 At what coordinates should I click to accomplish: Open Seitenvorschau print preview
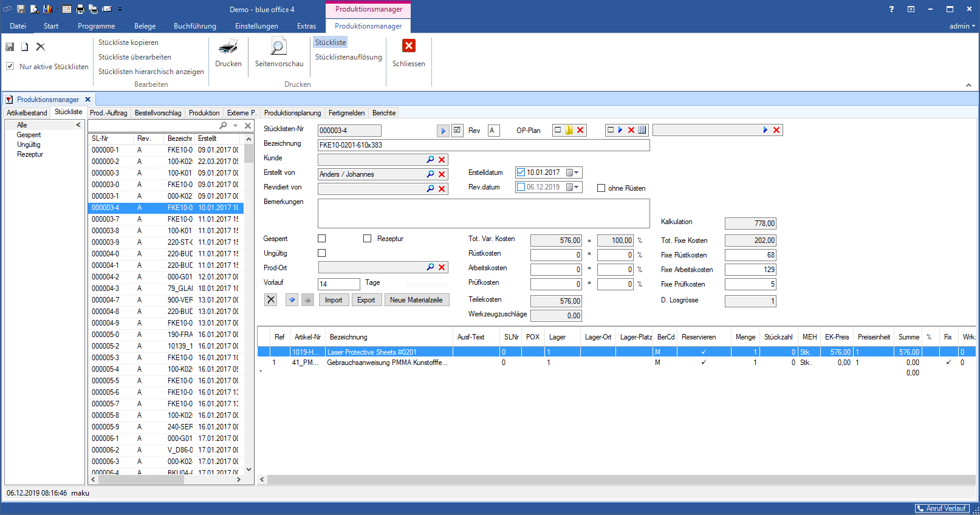(x=279, y=47)
